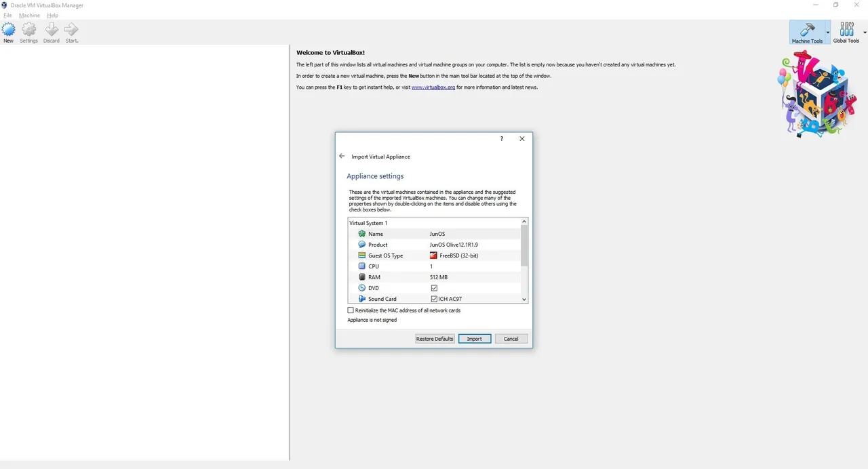Screen dimensions: 868x469
Task: Click the dialog help question mark
Action: [x=502, y=139]
